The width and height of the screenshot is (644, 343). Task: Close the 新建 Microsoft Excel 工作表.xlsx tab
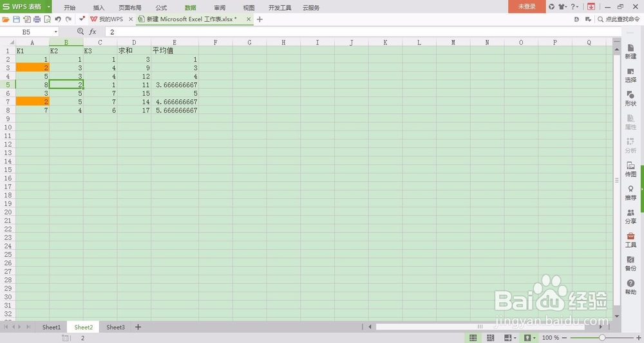coord(249,19)
